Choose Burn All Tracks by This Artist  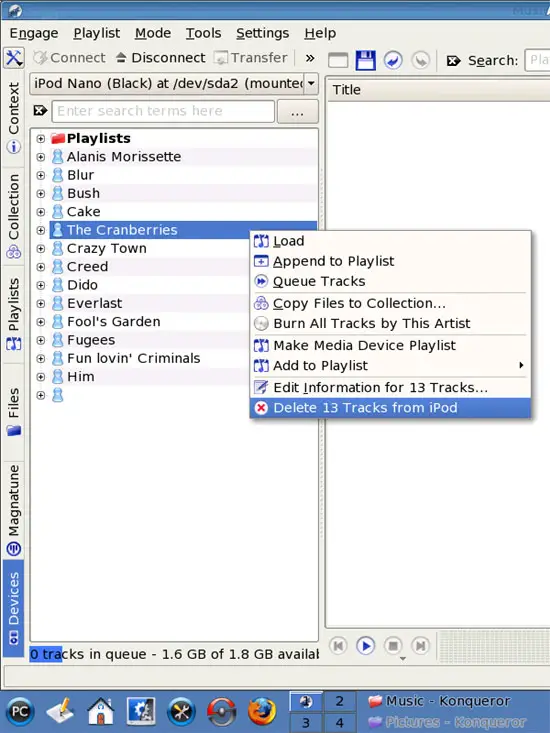pyautogui.click(x=391, y=323)
